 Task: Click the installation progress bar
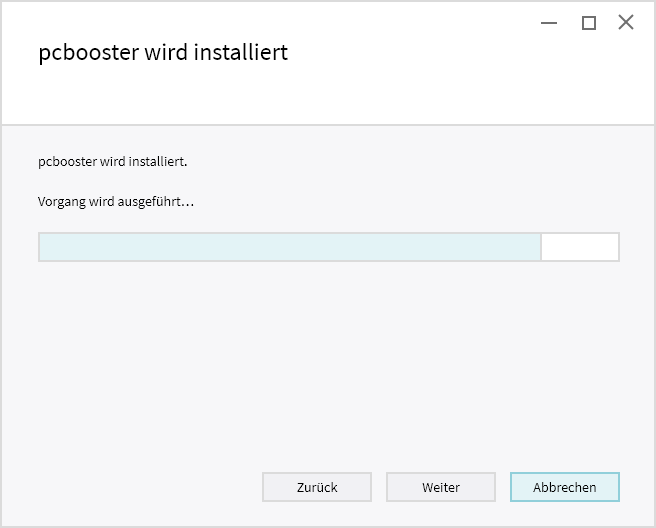point(329,247)
